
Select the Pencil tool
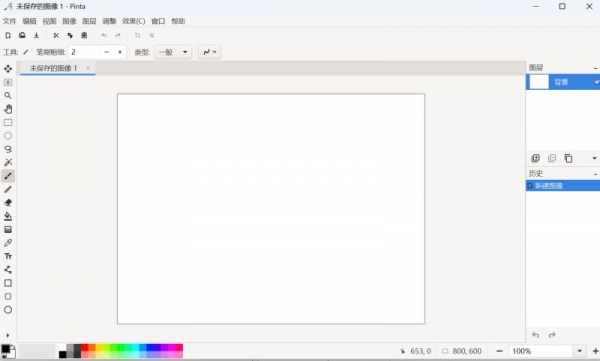coord(8,189)
